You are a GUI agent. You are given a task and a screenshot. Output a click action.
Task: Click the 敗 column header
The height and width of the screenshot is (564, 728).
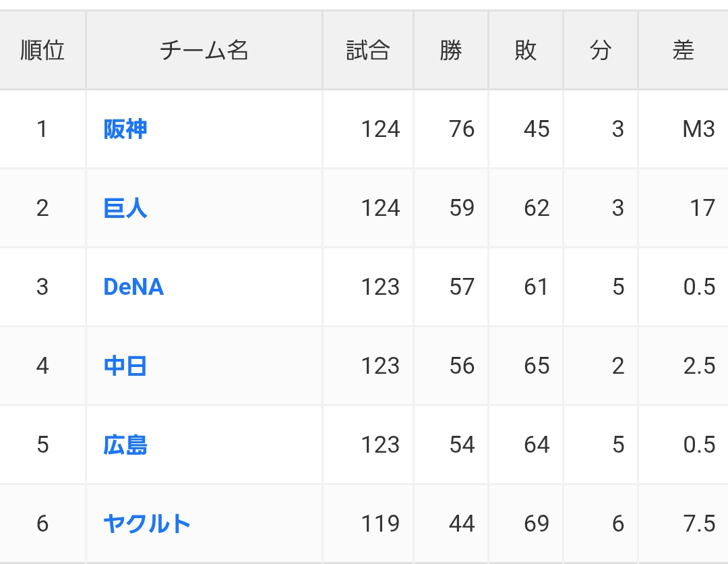(x=525, y=51)
